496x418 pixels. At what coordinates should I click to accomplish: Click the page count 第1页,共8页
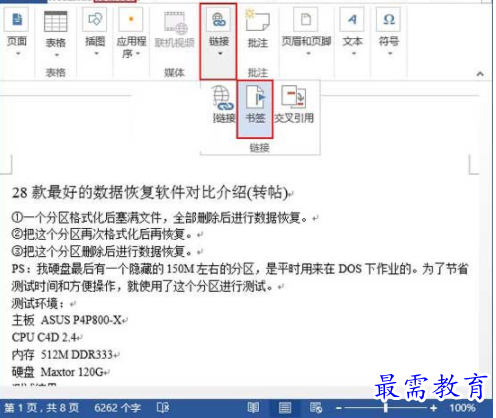coord(42,407)
